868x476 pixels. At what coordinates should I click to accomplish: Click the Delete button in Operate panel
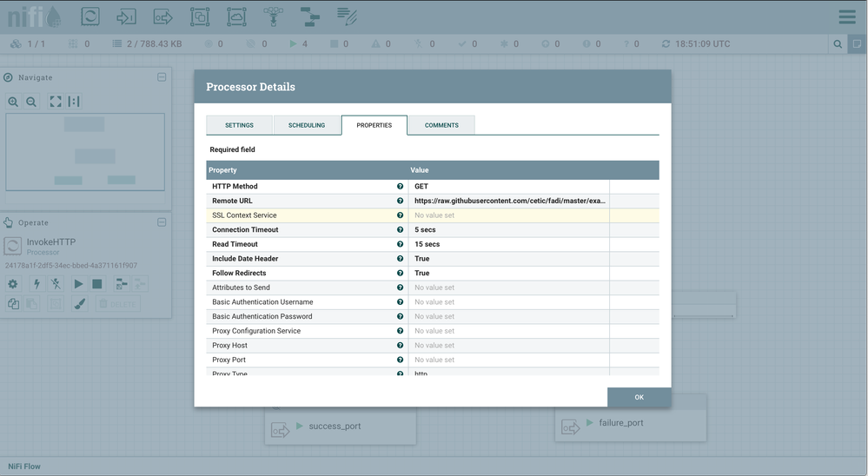(117, 304)
